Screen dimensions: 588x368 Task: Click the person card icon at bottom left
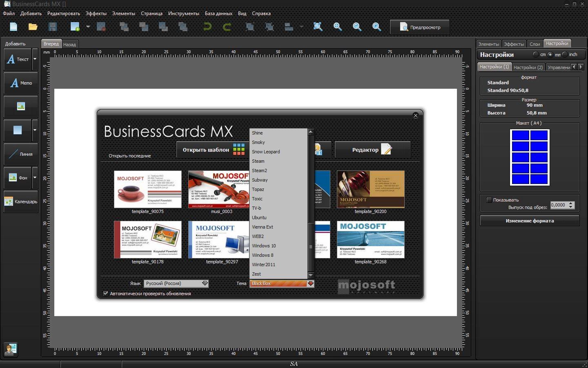(11, 350)
